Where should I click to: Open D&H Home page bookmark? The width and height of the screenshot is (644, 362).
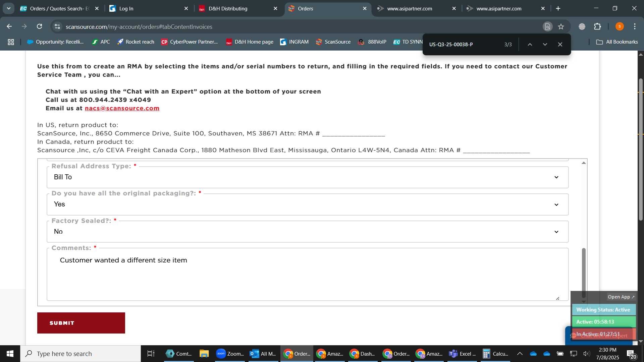pos(250,42)
